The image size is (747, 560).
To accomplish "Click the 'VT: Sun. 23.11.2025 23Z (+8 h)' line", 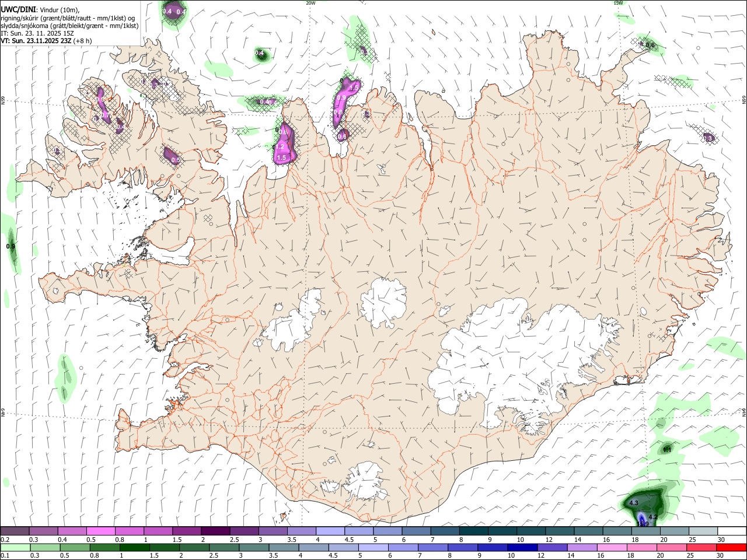I will (46, 41).
